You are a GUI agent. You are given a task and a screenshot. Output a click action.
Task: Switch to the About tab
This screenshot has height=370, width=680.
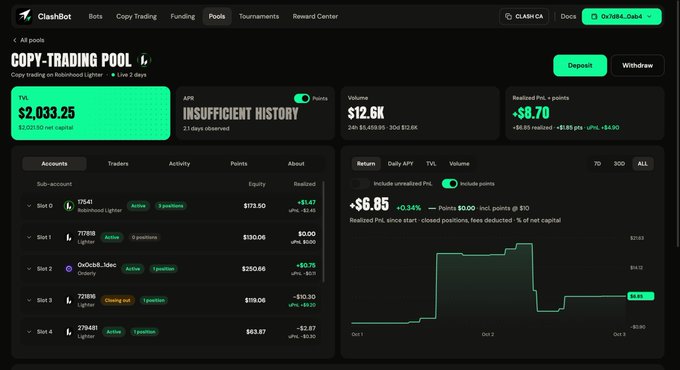[x=296, y=164]
